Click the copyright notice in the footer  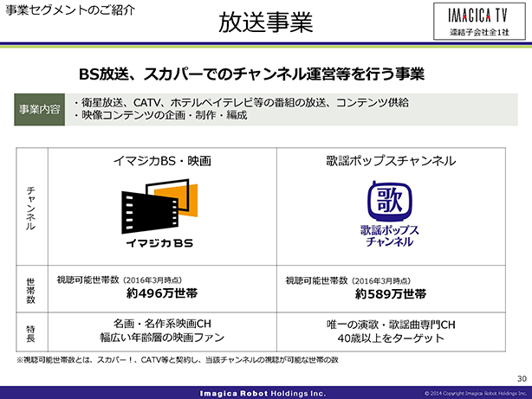coord(476,393)
